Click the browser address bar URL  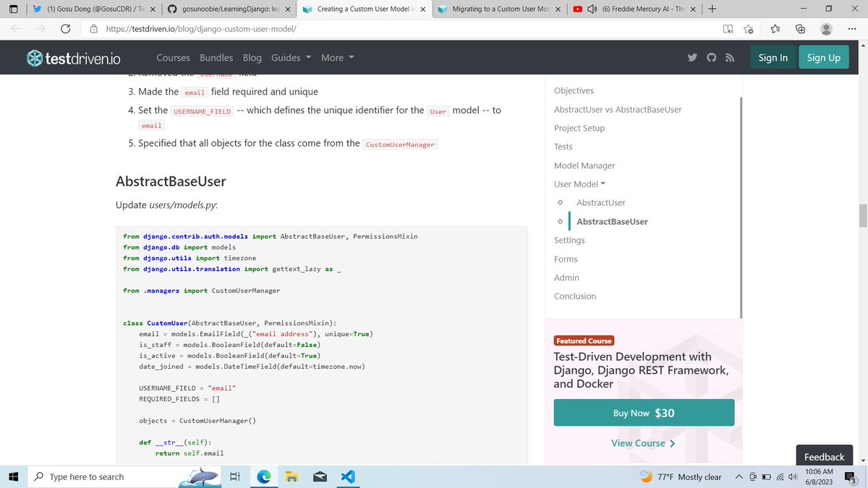coord(201,29)
